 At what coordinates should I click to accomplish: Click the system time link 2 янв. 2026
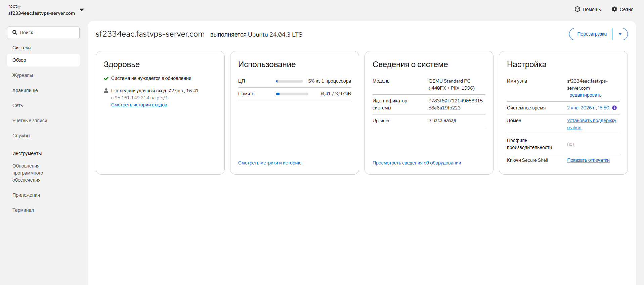[588, 108]
